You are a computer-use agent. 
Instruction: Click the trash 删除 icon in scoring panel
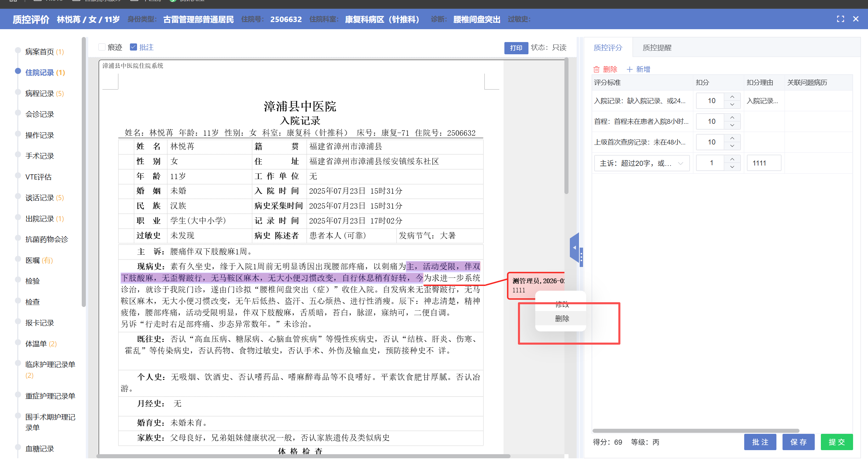596,70
